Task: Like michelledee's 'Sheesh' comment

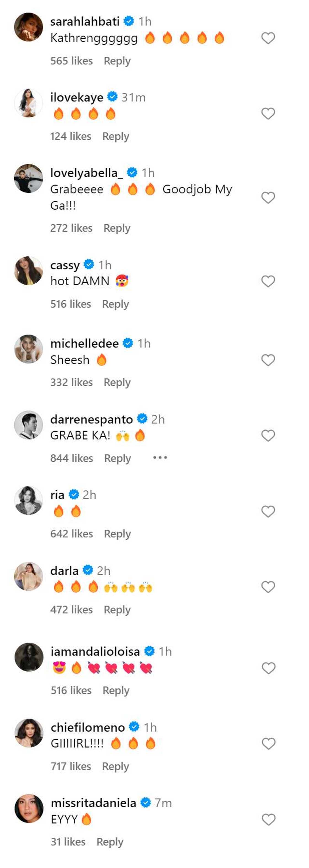Action: [268, 360]
